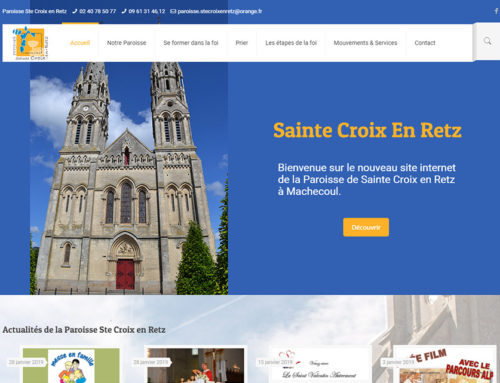500x383 pixels.
Task: Click Paroisse Ste Croix en Retz top text
Action: coord(34,11)
